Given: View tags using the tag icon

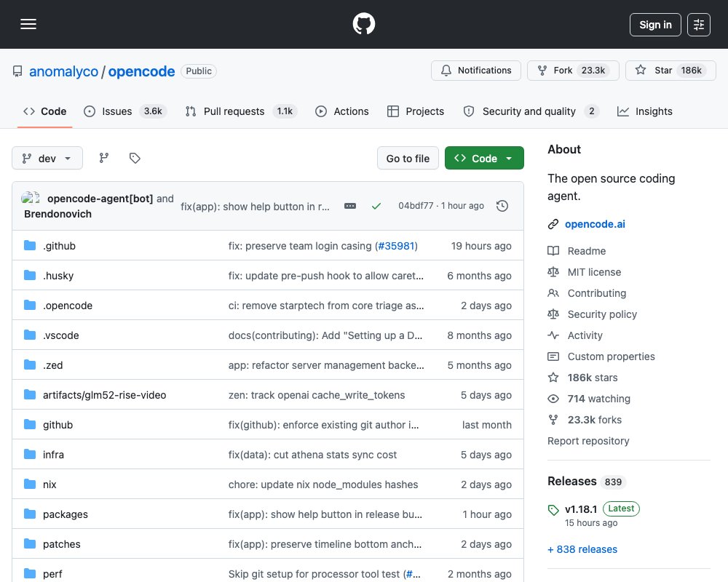Looking at the screenshot, I should click(135, 159).
